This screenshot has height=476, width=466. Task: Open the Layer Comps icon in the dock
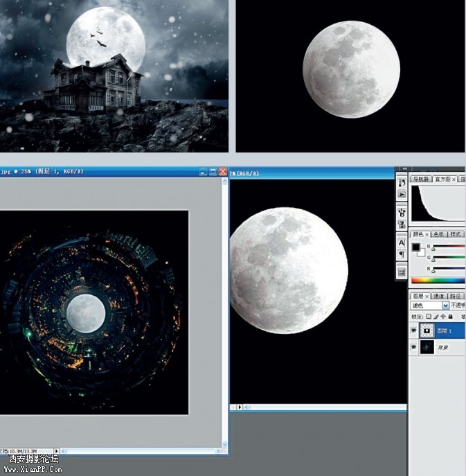(402, 272)
